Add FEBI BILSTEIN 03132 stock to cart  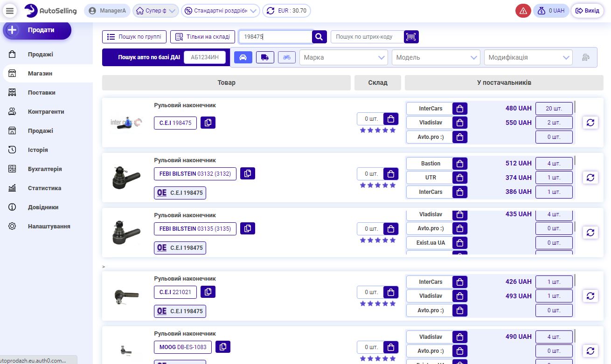click(x=391, y=174)
